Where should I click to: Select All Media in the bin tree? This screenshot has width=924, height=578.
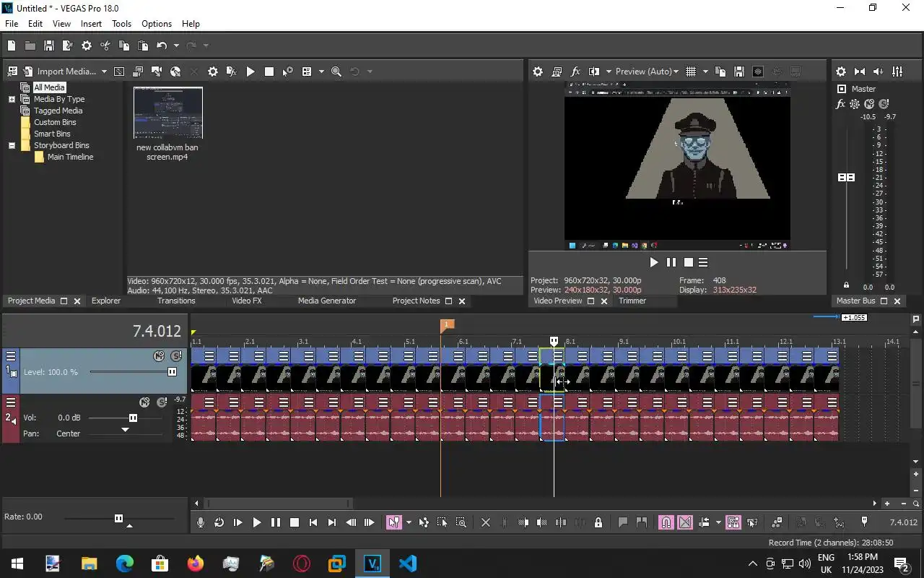pos(49,87)
